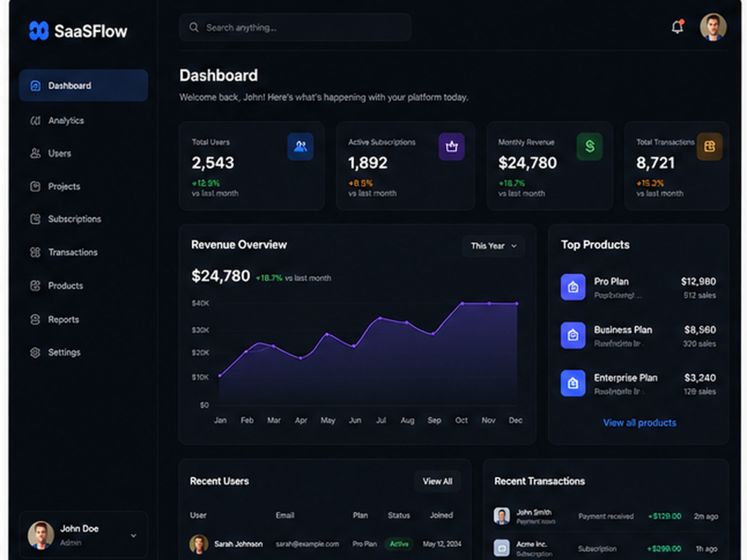
Task: Click the Total Users people icon
Action: pyautogui.click(x=300, y=146)
